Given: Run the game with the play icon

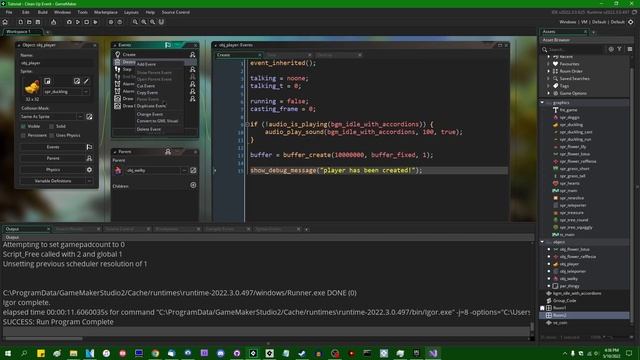Looking at the screenshot, I should (x=78, y=22).
